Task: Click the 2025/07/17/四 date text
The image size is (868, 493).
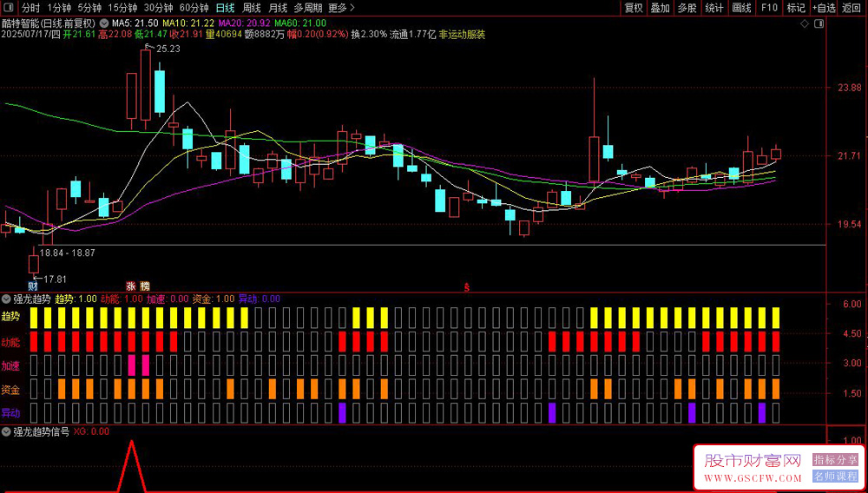Action: tap(30, 35)
